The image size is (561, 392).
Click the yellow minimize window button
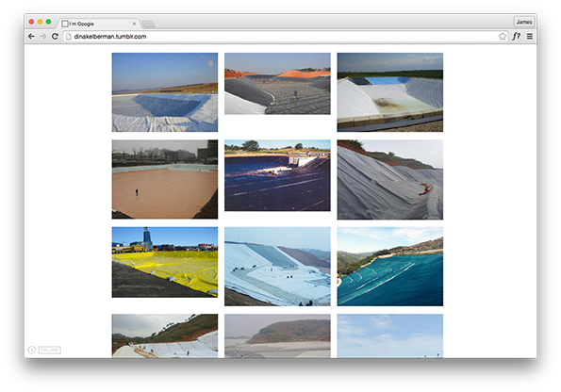pyautogui.click(x=40, y=22)
